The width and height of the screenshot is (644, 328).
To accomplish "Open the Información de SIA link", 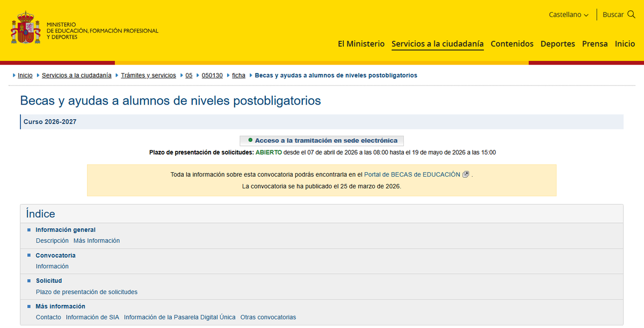I will tap(92, 317).
